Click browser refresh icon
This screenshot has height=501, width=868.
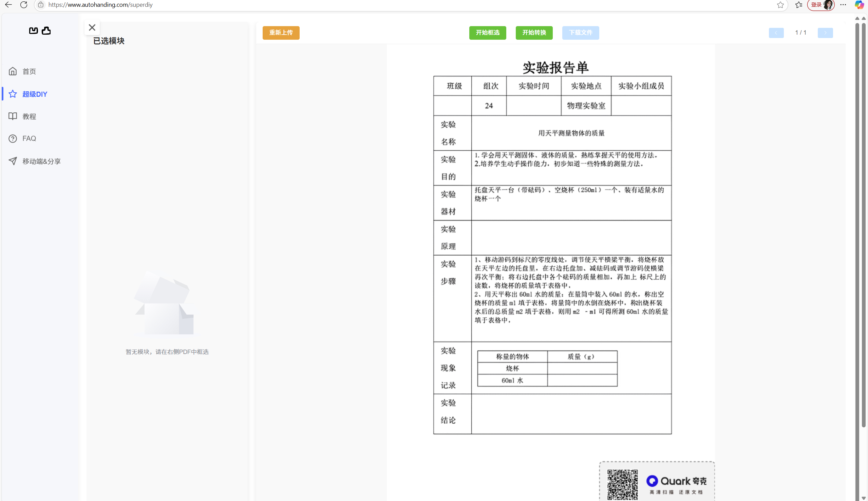click(x=24, y=5)
